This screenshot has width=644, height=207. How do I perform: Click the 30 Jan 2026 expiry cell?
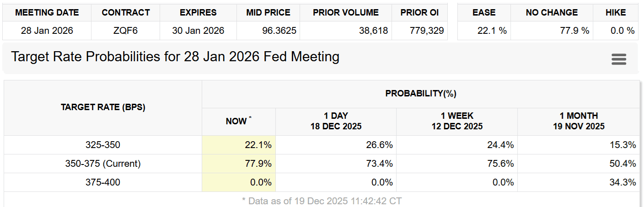(198, 31)
